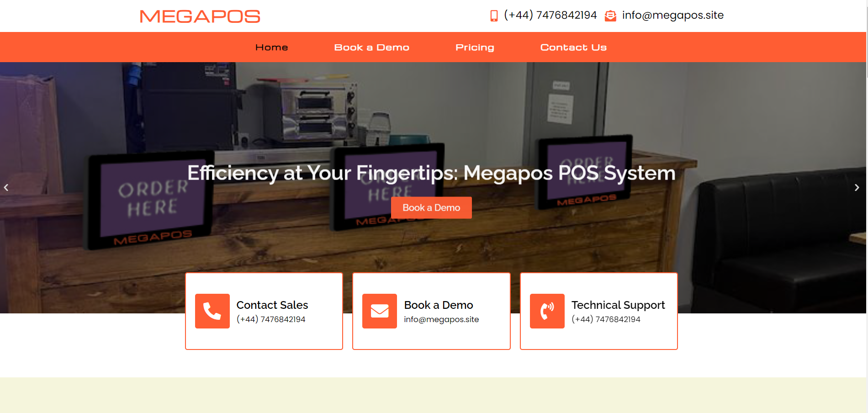This screenshot has width=868, height=413.
Task: Open the Home menu item
Action: [272, 48]
